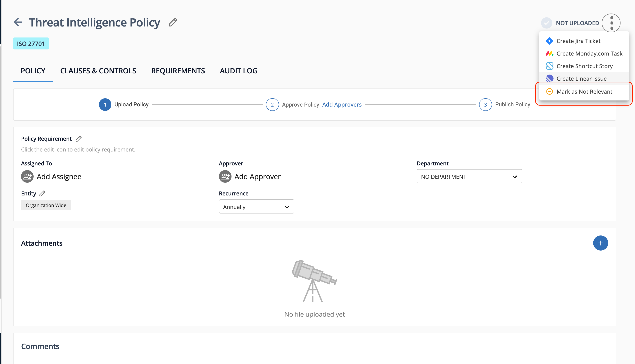Click Add Approver text
Image resolution: width=635 pixels, height=364 pixels.
[257, 176]
